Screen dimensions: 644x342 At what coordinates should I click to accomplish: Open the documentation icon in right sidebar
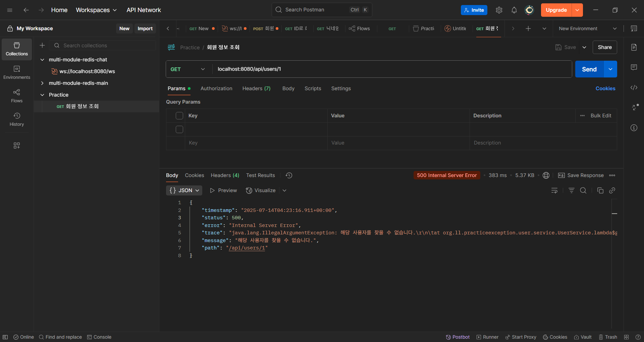click(634, 47)
